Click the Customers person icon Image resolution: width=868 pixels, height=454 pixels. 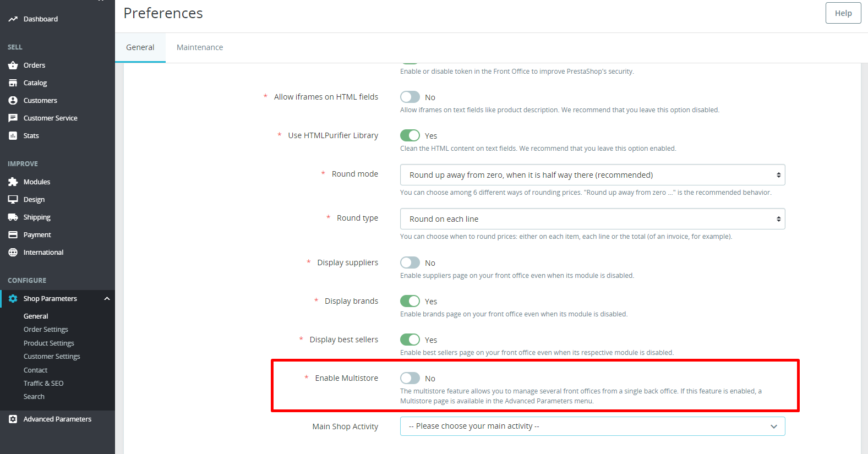tap(13, 101)
